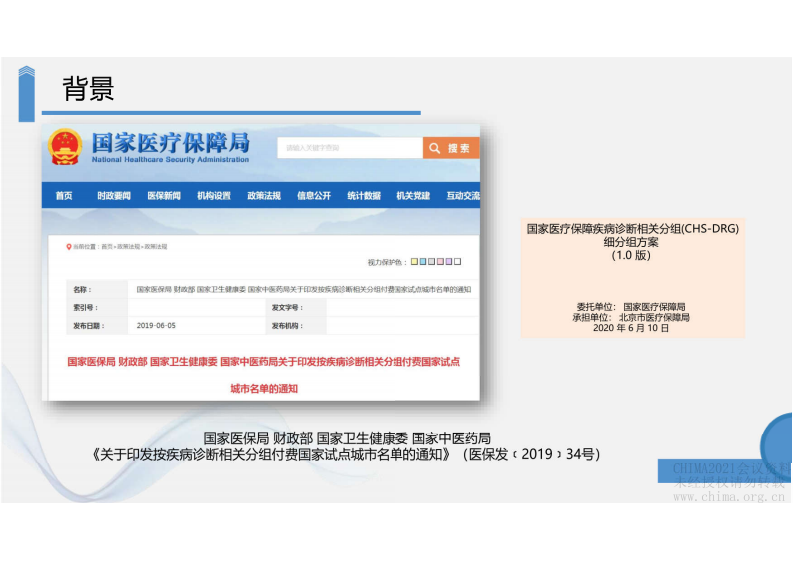Click the red location pin icon
This screenshot has height=561, width=793.
[69, 247]
